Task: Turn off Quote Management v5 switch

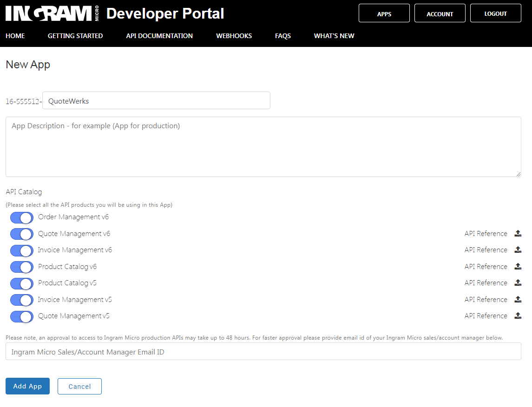Action: pyautogui.click(x=22, y=317)
